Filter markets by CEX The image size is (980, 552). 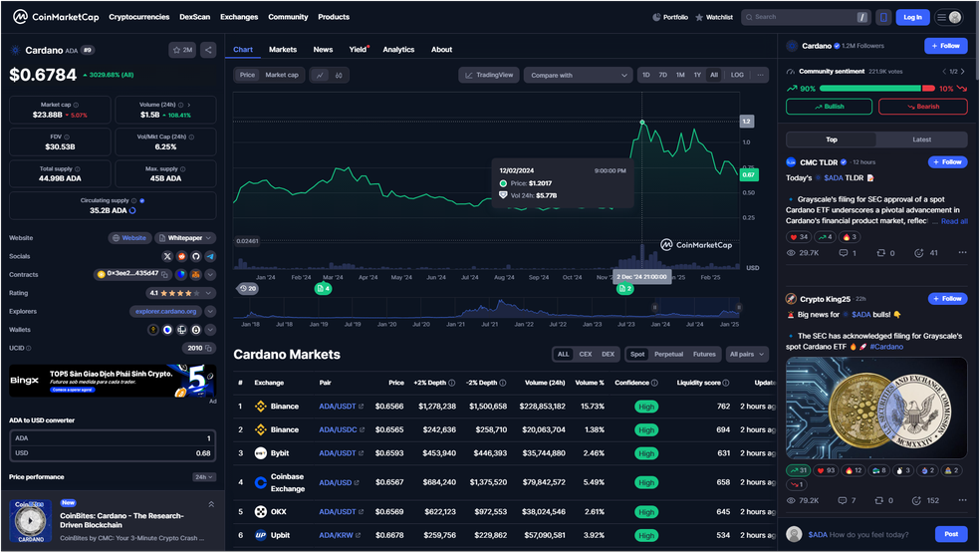point(585,355)
